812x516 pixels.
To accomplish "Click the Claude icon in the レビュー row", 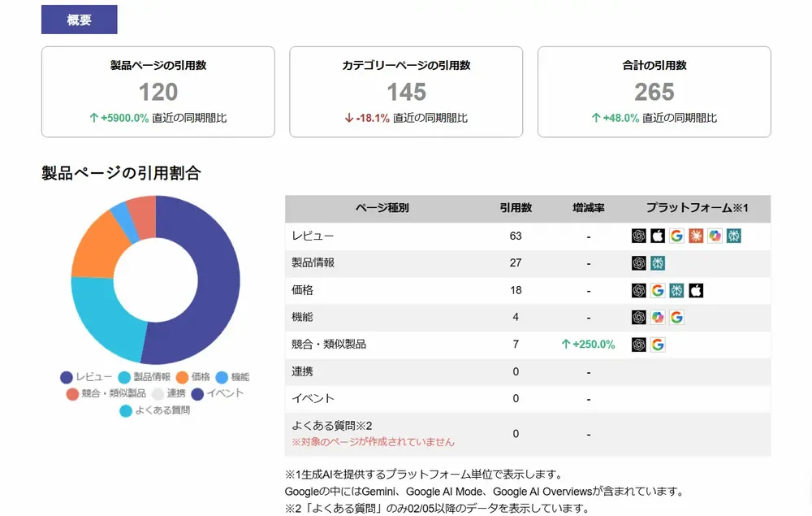I will point(695,235).
